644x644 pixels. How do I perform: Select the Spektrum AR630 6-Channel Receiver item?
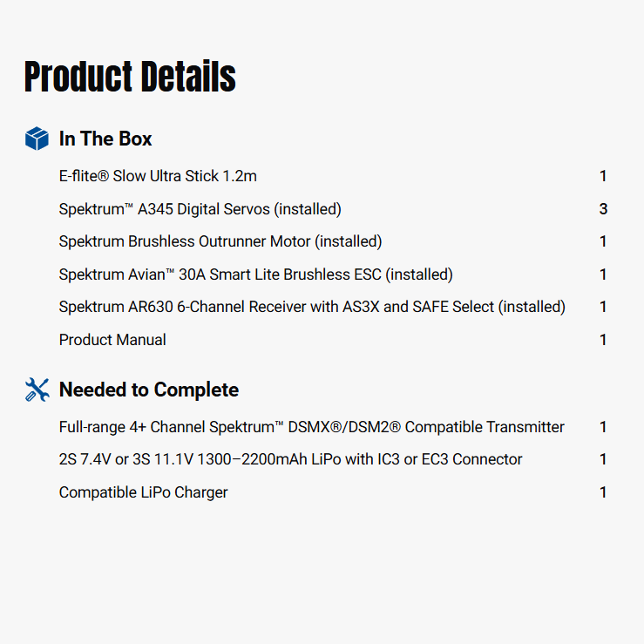point(312,307)
